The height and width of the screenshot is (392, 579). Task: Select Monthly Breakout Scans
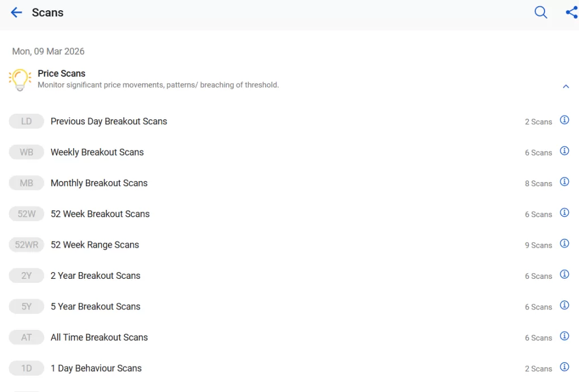pyautogui.click(x=99, y=183)
